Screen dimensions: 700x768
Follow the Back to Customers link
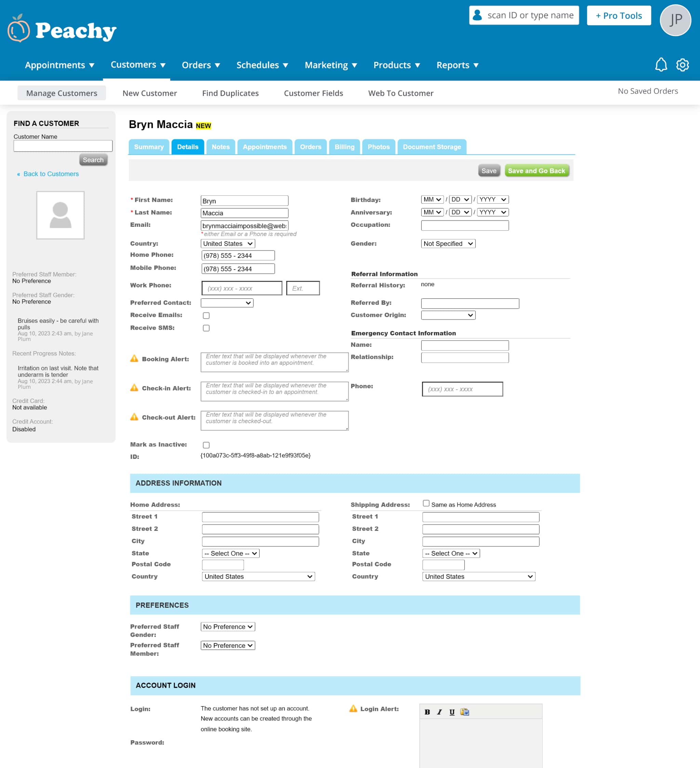(51, 174)
